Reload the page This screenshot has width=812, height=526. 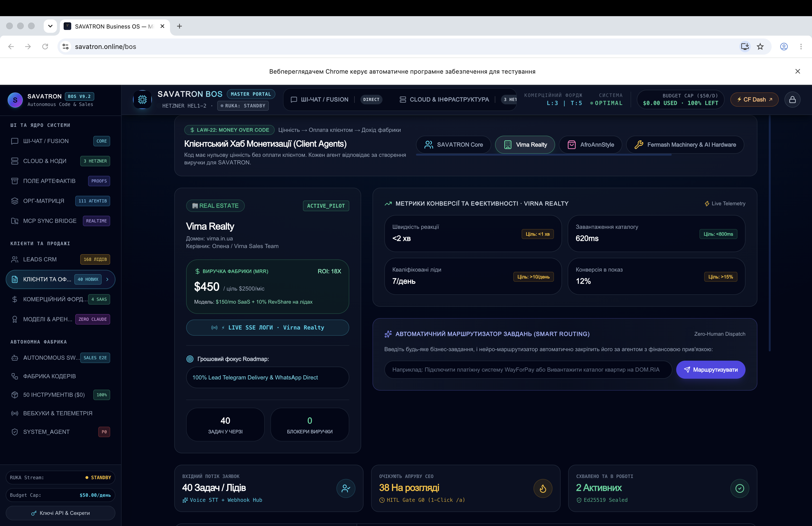tap(45, 46)
